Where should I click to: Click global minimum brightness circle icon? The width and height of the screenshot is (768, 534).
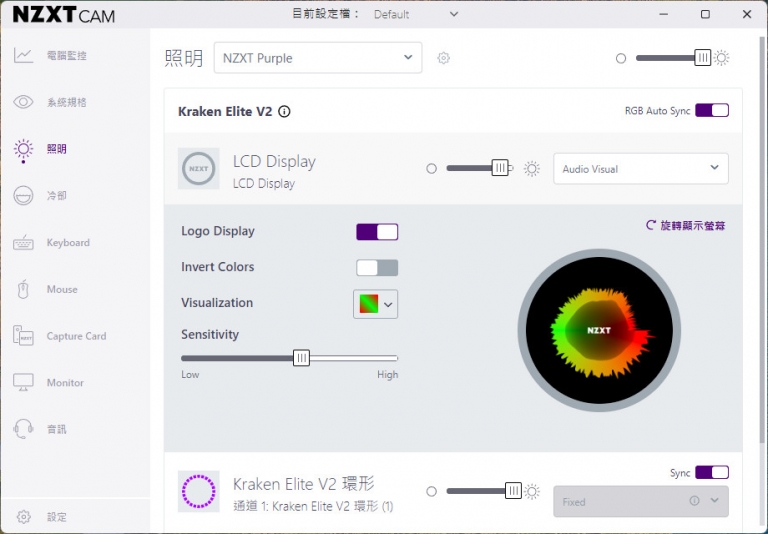[621, 58]
